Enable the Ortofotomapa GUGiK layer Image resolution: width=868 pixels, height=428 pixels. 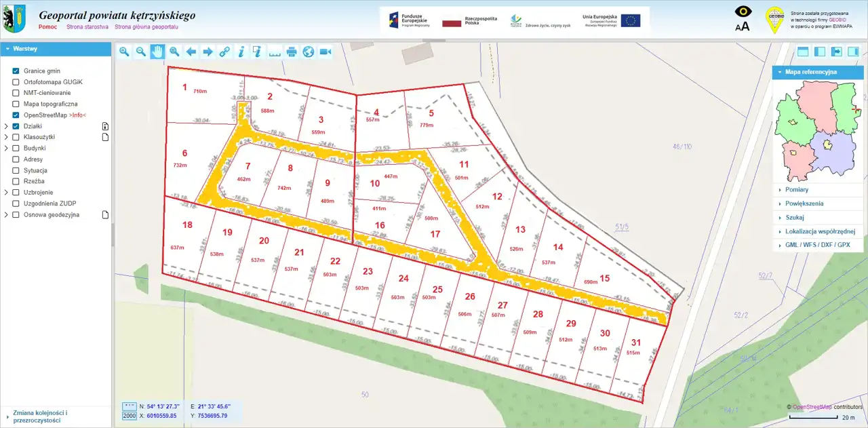(x=16, y=82)
